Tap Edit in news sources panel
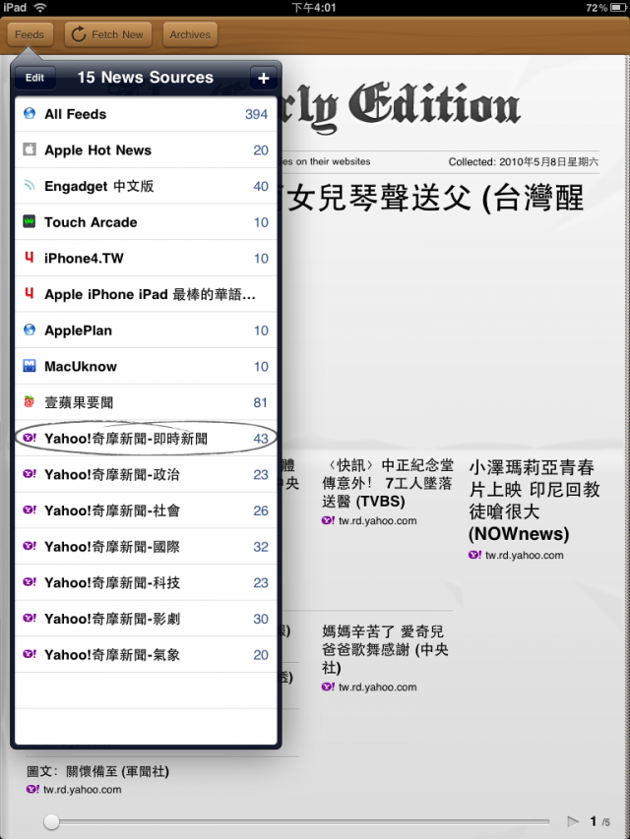This screenshot has height=840, width=630. [34, 78]
